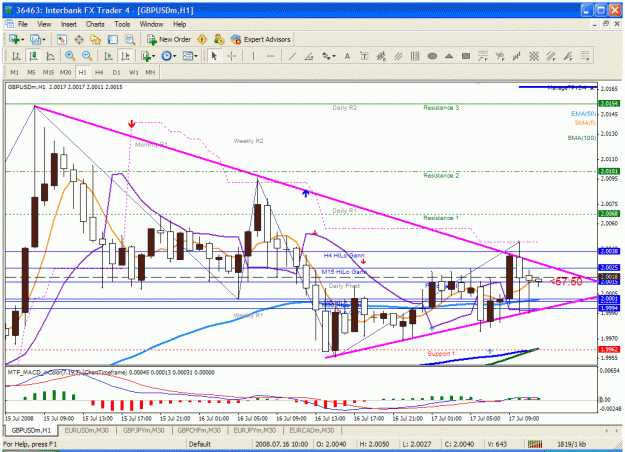Switch to the H4 timeframe

click(x=99, y=73)
